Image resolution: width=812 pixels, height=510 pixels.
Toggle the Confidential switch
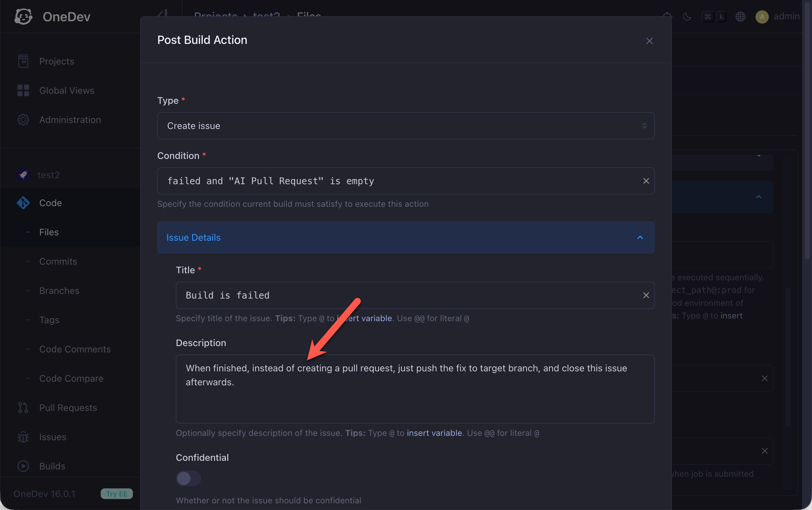coord(188,478)
